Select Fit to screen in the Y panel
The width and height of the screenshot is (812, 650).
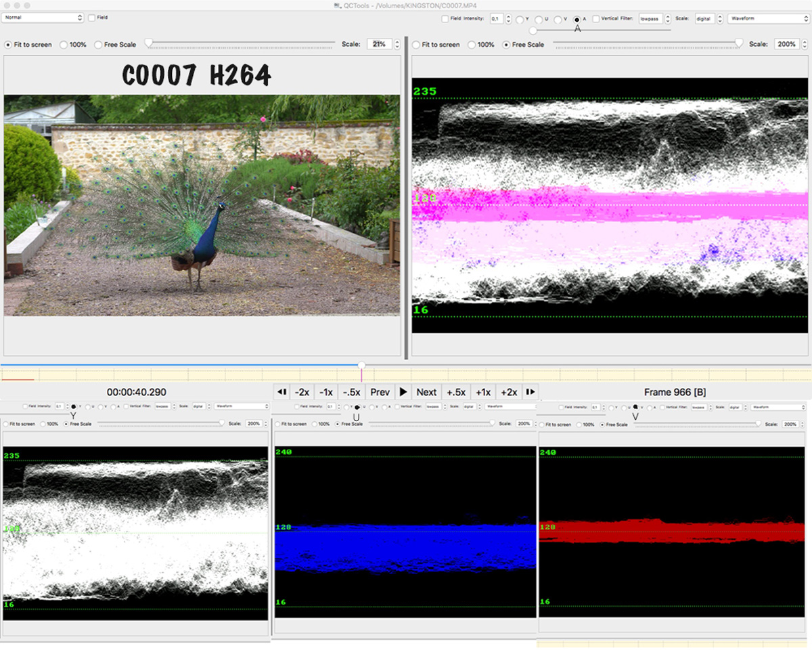(5, 424)
